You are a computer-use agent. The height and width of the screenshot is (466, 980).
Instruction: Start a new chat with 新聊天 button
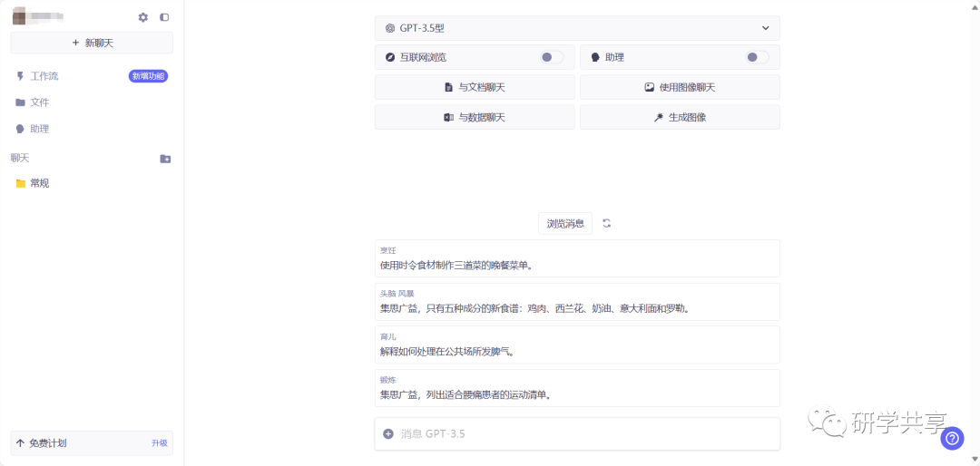point(92,44)
